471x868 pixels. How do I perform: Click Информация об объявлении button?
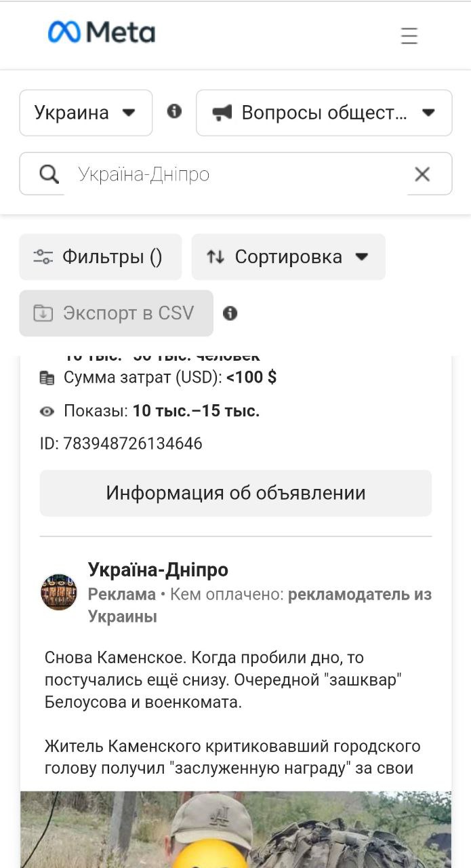pos(236,493)
